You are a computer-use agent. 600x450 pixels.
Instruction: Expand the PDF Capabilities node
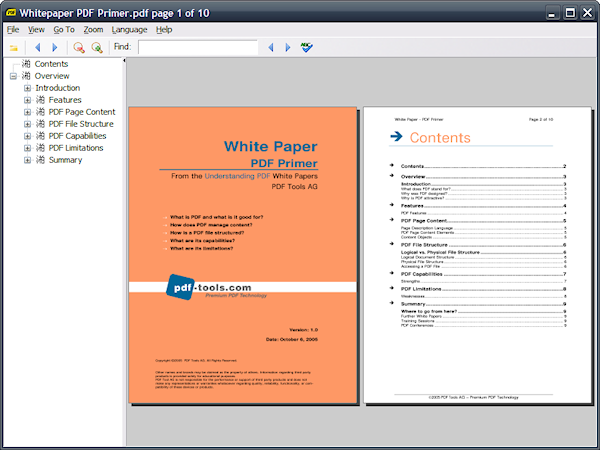[x=27, y=136]
